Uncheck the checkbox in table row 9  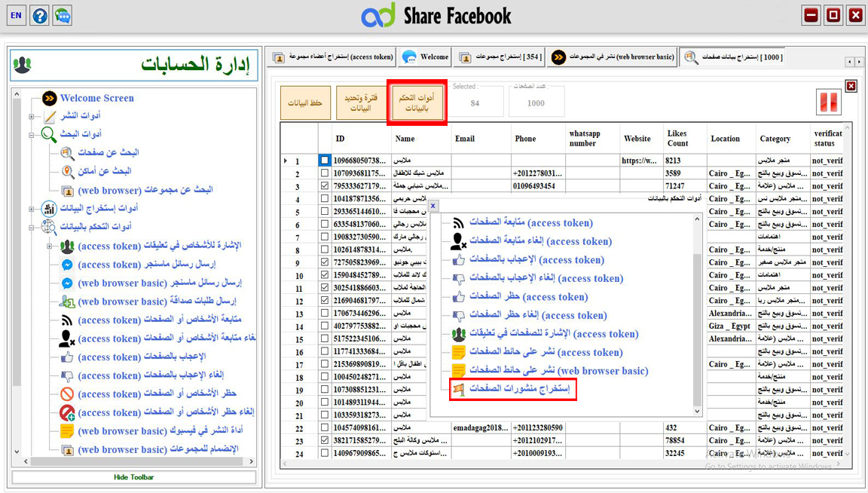click(325, 262)
